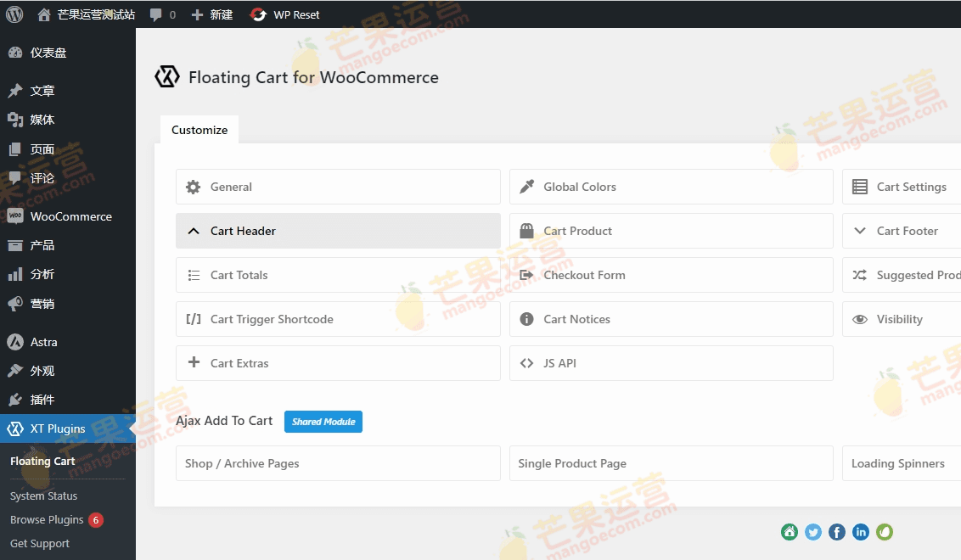
Task: Click the WordPress logo in admin bar
Action: (x=14, y=14)
